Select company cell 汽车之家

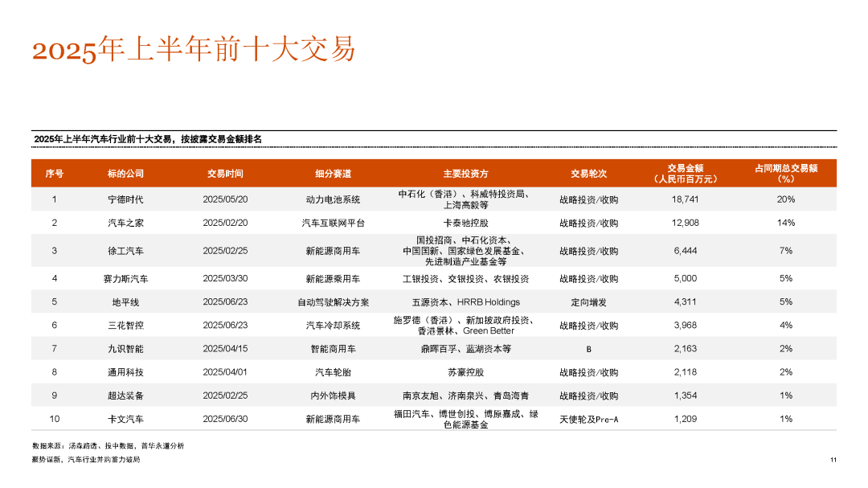(125, 223)
